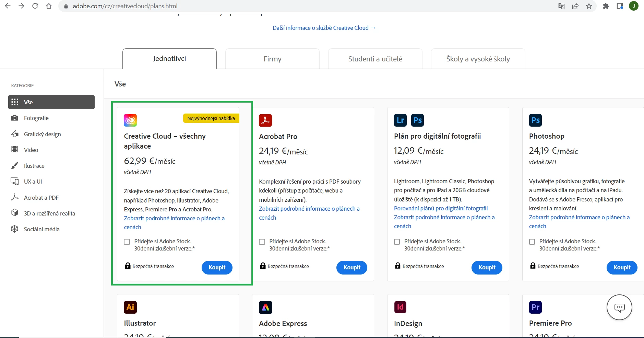The height and width of the screenshot is (338, 644).
Task: Open Porovnání plánů pro digitální fotografii link
Action: (x=441, y=208)
